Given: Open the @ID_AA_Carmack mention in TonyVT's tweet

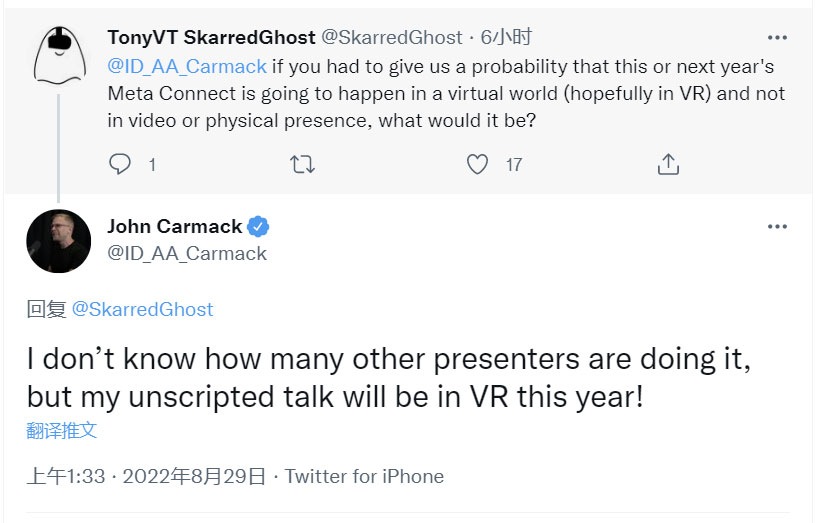Looking at the screenshot, I should point(187,66).
